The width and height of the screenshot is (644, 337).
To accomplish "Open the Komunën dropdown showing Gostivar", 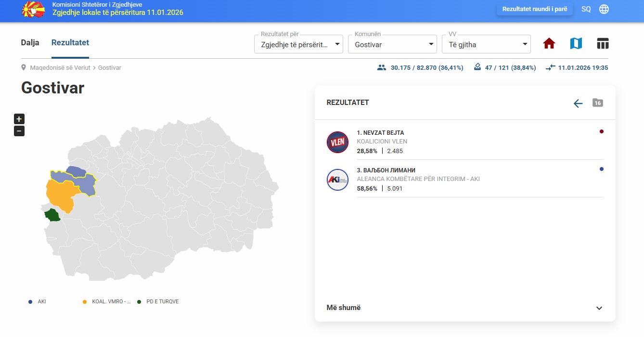I will (392, 44).
